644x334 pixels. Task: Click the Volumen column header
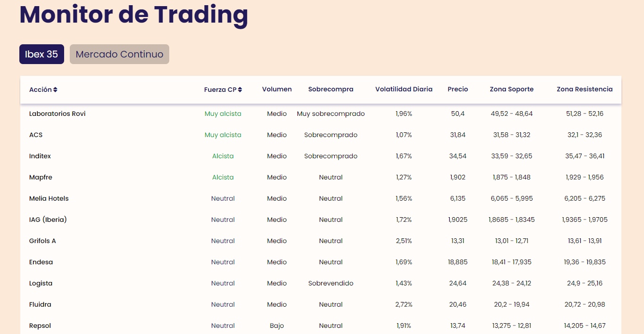(277, 89)
